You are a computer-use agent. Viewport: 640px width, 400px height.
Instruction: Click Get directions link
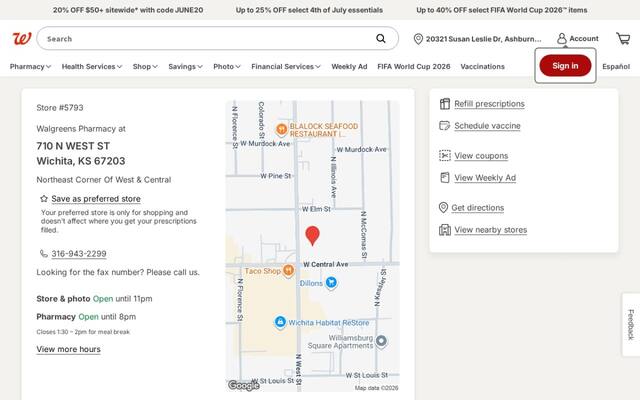[478, 208]
